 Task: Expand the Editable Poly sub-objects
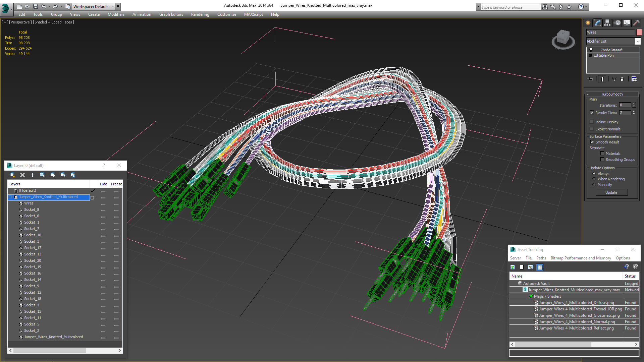click(x=590, y=55)
